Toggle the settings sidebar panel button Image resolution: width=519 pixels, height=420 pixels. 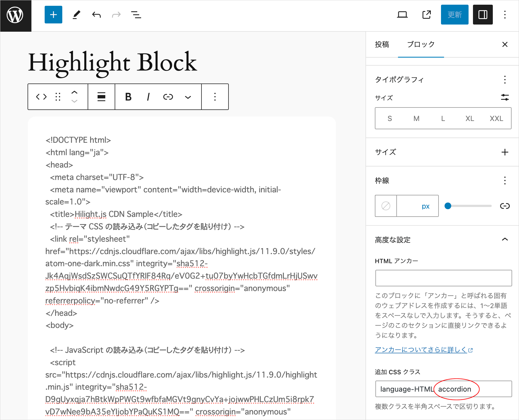point(483,15)
